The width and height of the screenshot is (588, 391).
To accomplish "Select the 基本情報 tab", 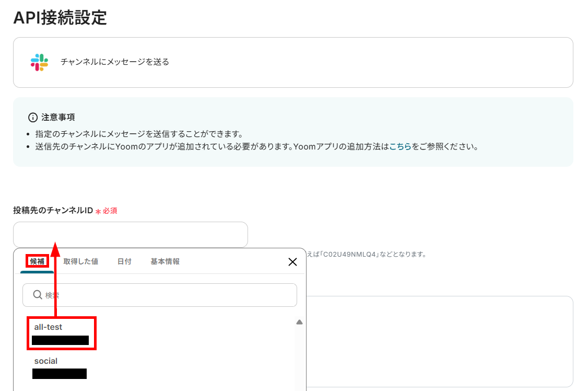I will [x=165, y=261].
